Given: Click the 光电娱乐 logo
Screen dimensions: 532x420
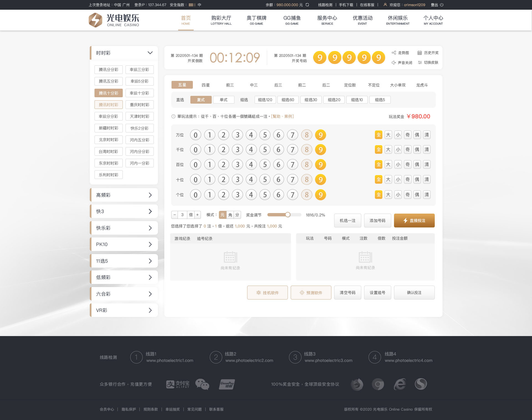Looking at the screenshot, I should [x=114, y=20].
